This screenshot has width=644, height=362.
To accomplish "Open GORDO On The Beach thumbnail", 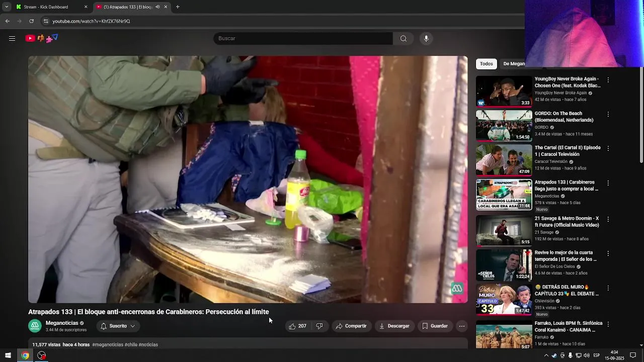I will coord(504,125).
